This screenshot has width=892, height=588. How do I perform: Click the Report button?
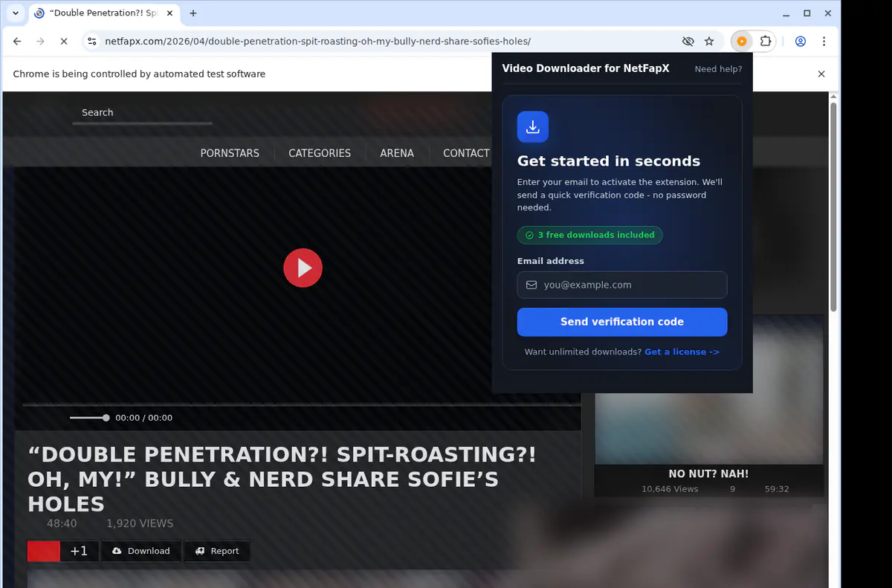(x=217, y=551)
